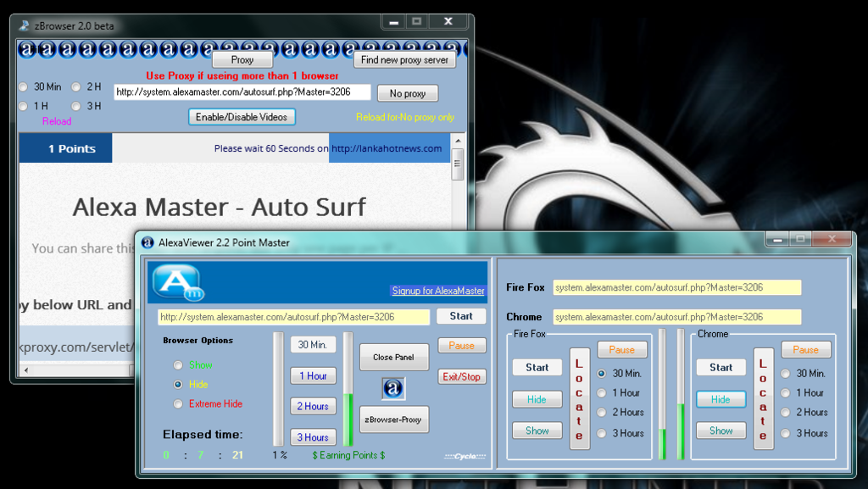Viewport: 868px width, 489px height.
Task: Click the zBrowser horizontal scrollbar left arrow
Action: [25, 370]
